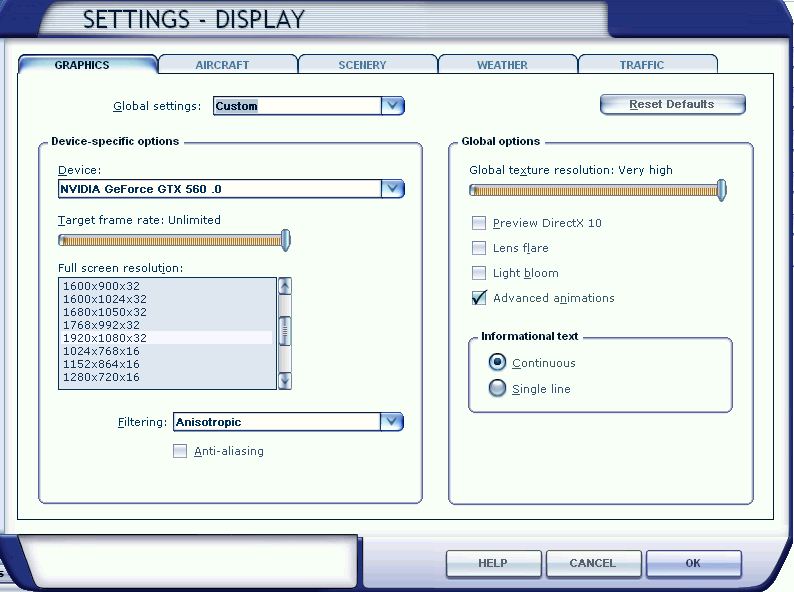Screen dimensions: 794x592
Task: Select 1920x1080x32 resolution
Action: (167, 338)
